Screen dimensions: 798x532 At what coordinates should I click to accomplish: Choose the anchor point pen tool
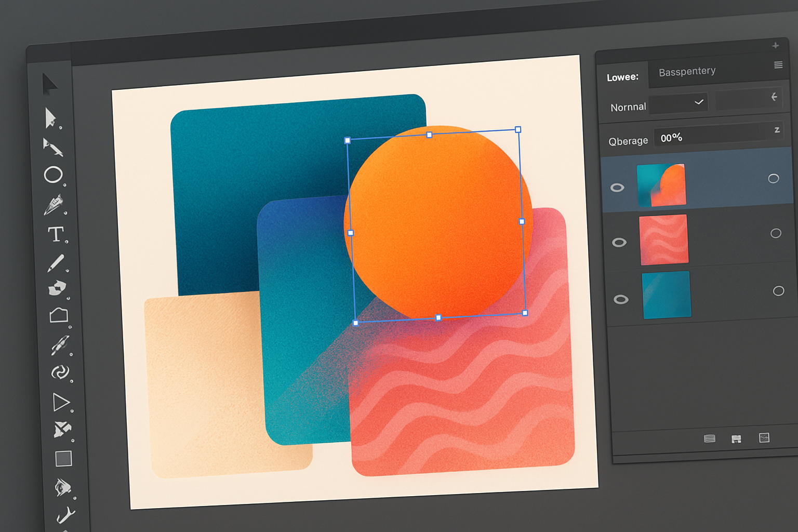(52, 147)
